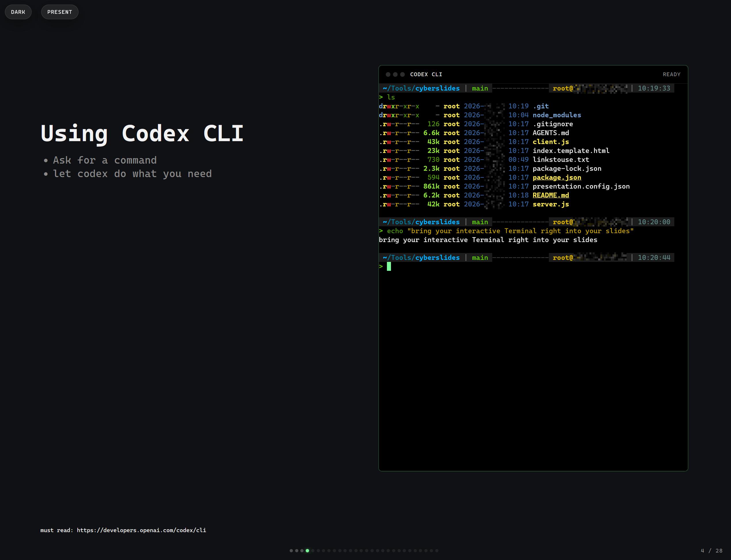This screenshot has width=731, height=560.
Task: Start presentation with the PRESENT button
Action: pyautogui.click(x=60, y=12)
